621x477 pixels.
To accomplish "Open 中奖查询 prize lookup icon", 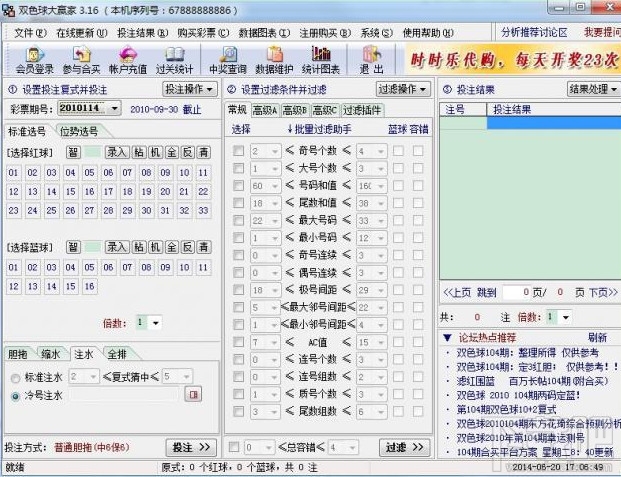I will tap(228, 60).
